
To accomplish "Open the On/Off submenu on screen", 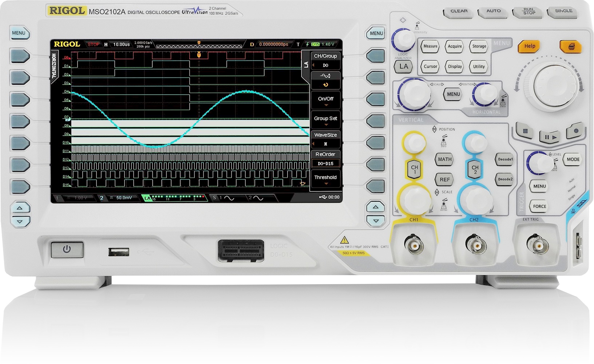I will pos(325,100).
